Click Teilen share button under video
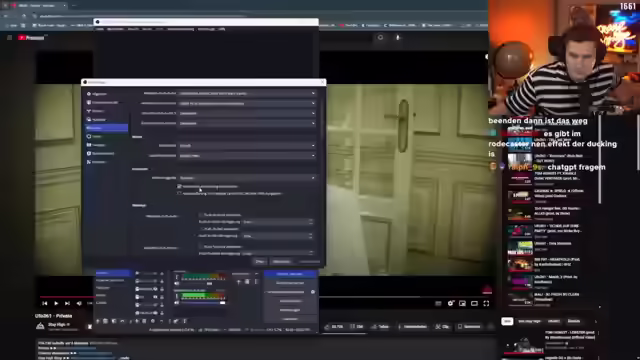The width and height of the screenshot is (640, 360). click(x=380, y=327)
